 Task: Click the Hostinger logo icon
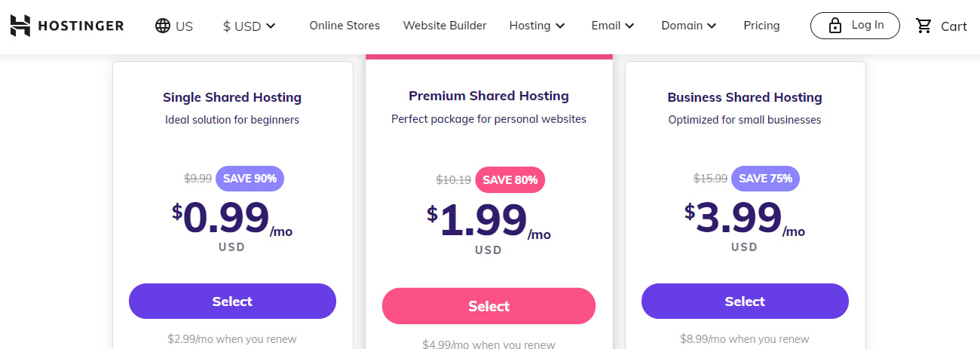[x=20, y=26]
